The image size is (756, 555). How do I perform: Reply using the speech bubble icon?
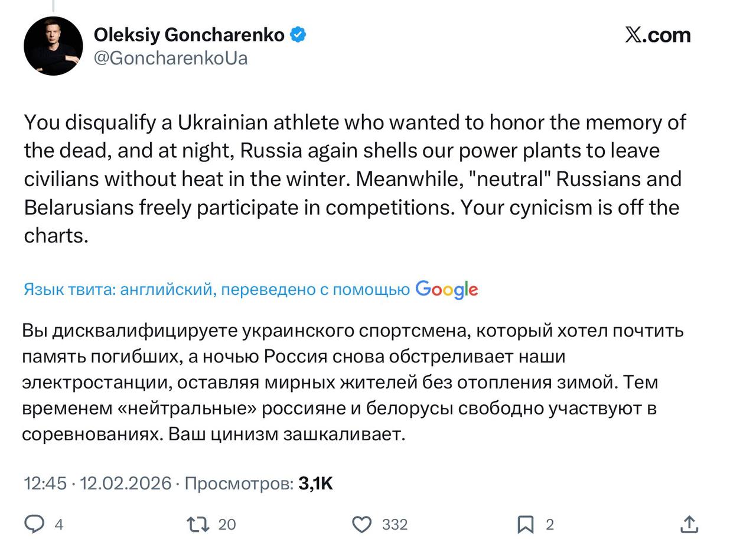(34, 524)
